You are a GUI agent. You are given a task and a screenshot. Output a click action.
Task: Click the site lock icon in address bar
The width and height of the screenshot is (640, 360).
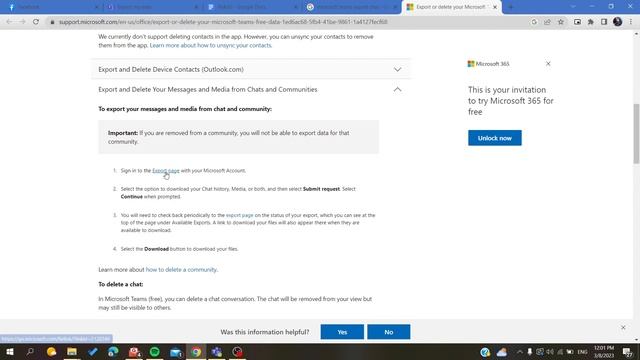tap(52, 22)
